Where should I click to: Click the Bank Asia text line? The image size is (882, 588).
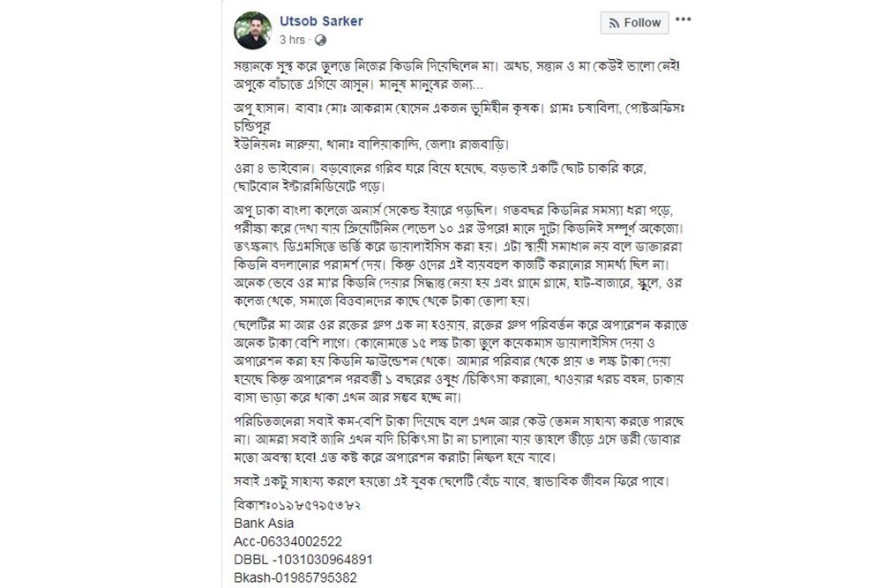tap(264, 524)
